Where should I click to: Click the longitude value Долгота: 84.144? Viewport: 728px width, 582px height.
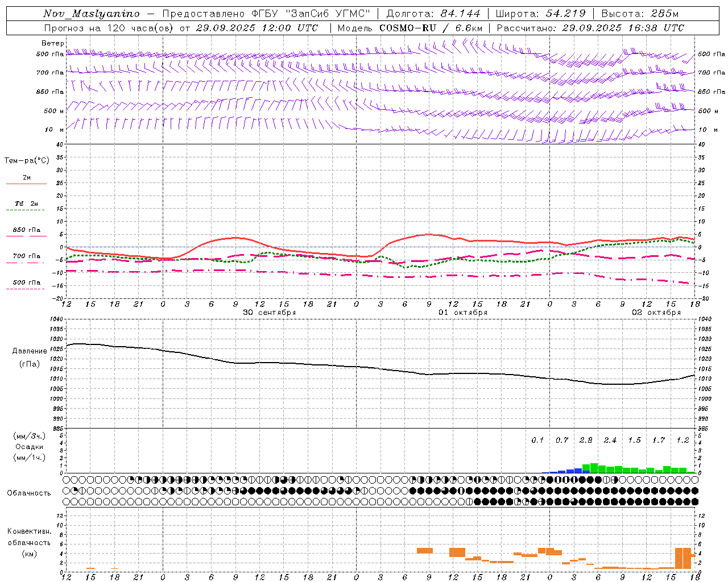coord(433,14)
